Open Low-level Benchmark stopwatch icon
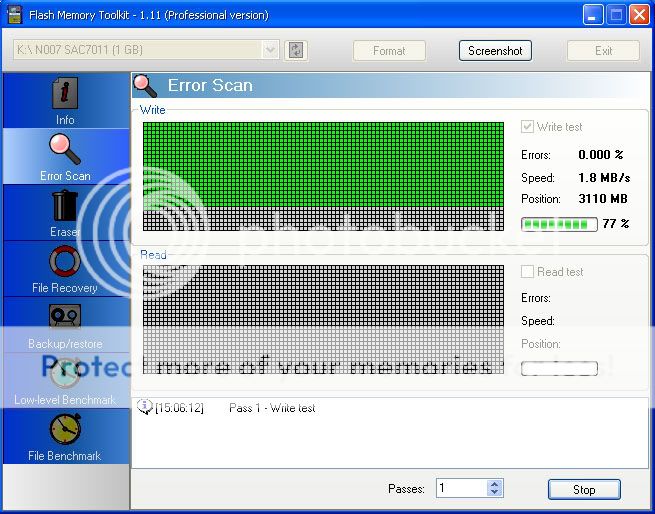655x514 pixels. pyautogui.click(x=65, y=374)
